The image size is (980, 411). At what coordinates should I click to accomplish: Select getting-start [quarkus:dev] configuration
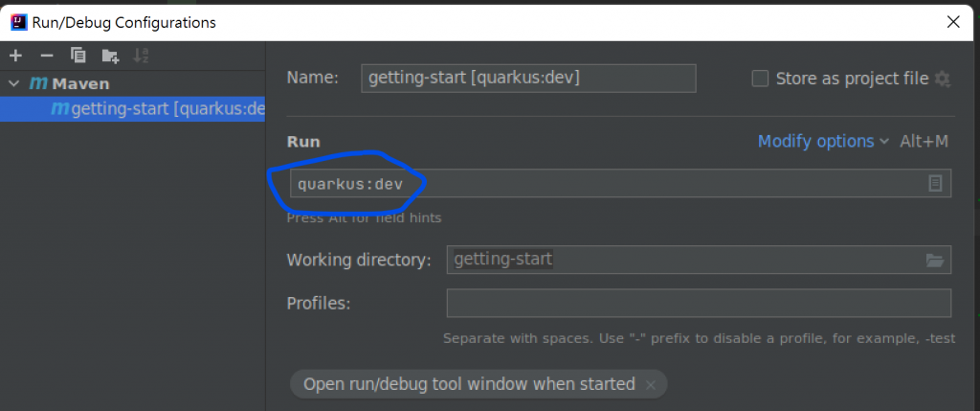click(x=132, y=109)
